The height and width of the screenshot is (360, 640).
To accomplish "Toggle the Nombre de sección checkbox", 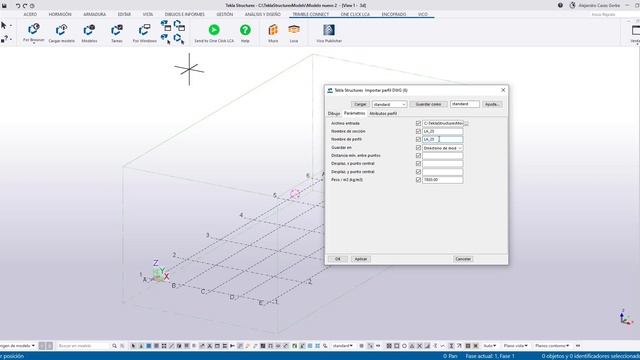I will 418,131.
